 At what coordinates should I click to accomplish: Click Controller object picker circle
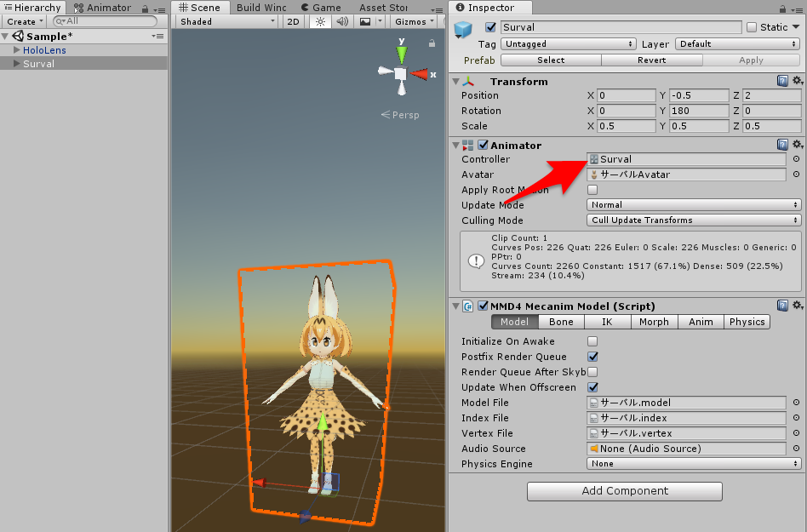coord(796,159)
